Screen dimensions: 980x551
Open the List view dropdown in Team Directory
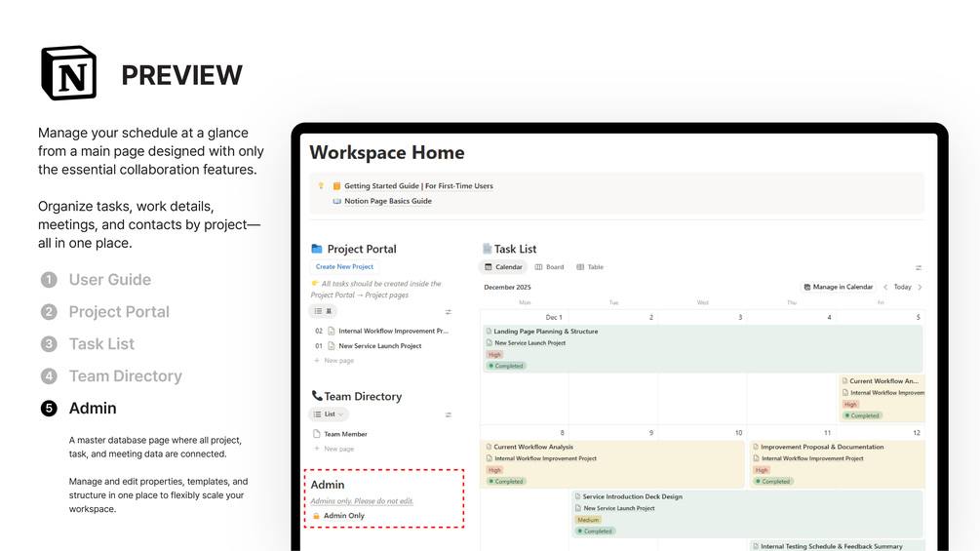point(329,414)
